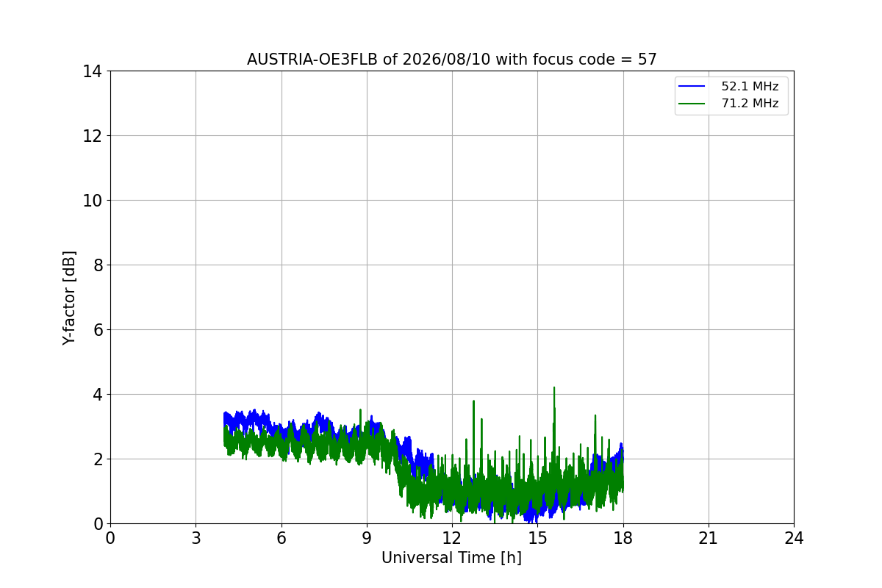Click the x-axis tick label 18
Screen dimensions: 882x588
tap(623, 538)
